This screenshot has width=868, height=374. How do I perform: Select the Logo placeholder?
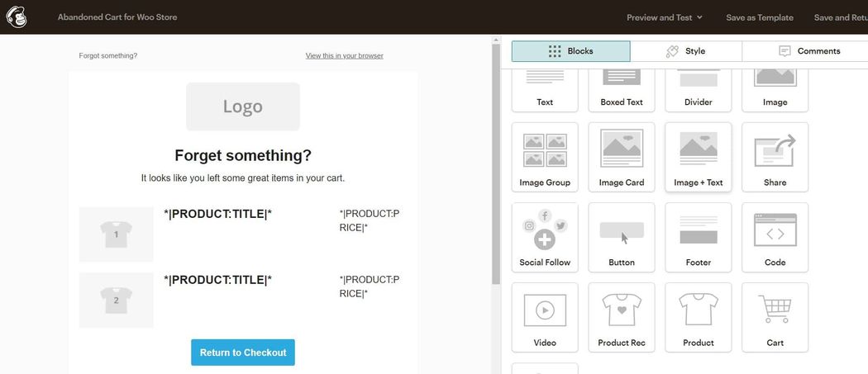pos(243,107)
